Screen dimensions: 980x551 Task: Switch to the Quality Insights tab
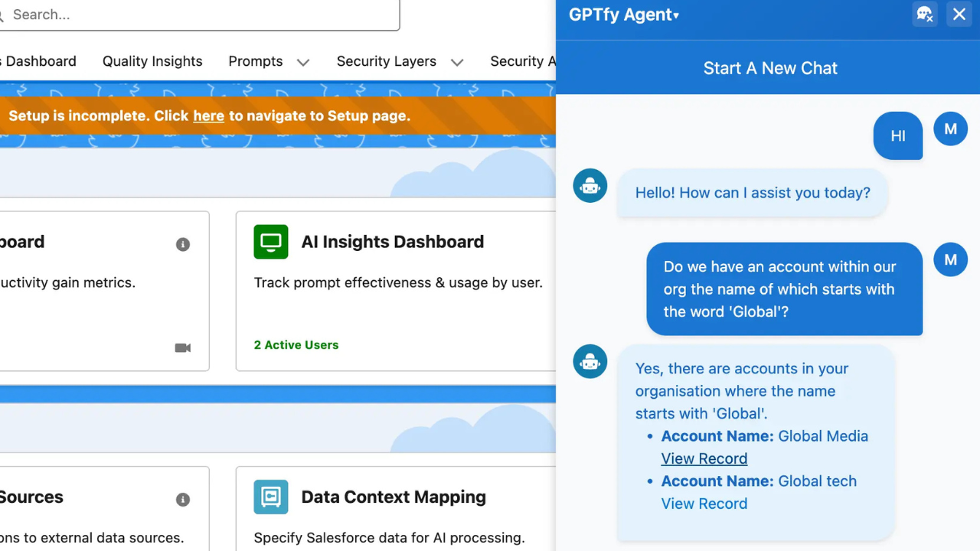pyautogui.click(x=152, y=61)
